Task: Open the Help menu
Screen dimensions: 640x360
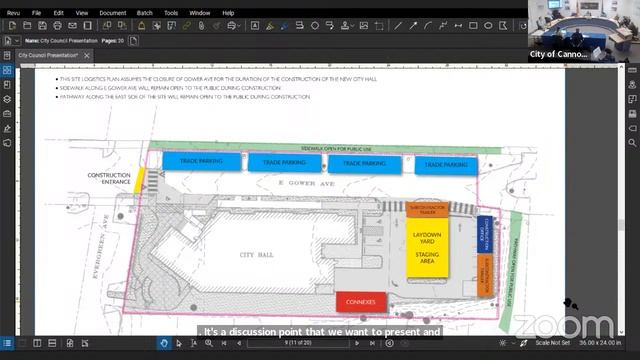Action: click(228, 13)
